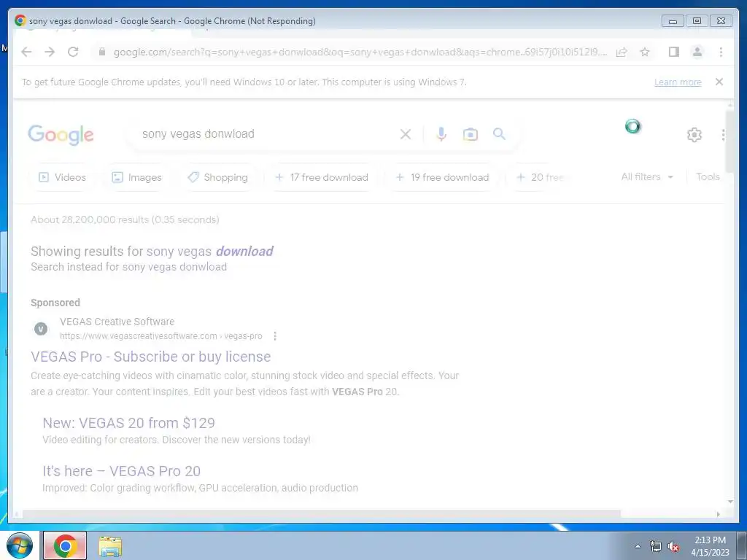Open the taskbar clock showing 2:13 PM
The height and width of the screenshot is (560, 747).
710,546
